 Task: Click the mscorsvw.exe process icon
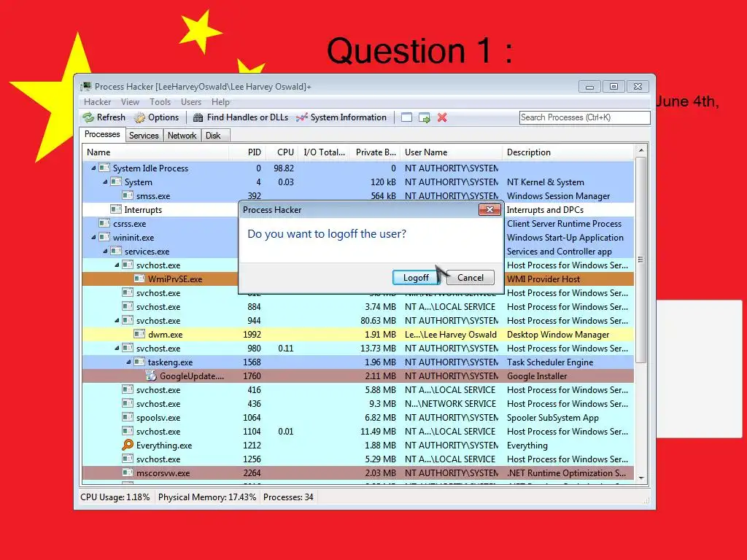click(127, 472)
